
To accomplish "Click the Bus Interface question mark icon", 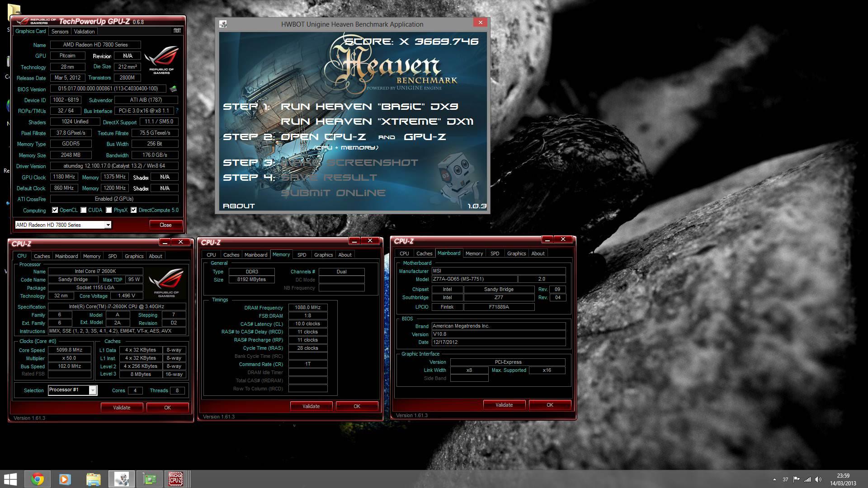I will (x=177, y=111).
